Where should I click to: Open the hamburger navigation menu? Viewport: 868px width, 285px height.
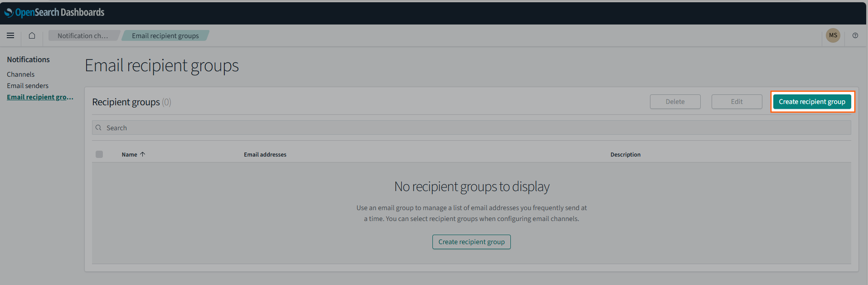[x=10, y=35]
